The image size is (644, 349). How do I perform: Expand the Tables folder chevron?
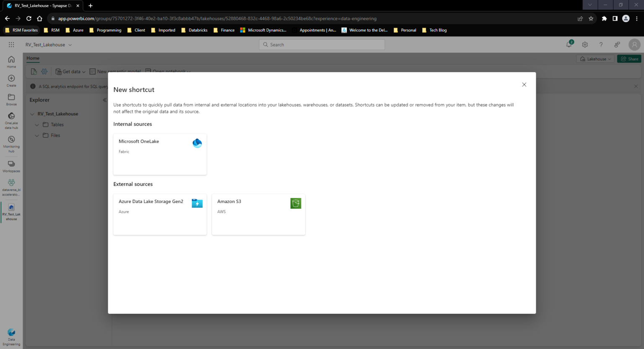pyautogui.click(x=37, y=125)
